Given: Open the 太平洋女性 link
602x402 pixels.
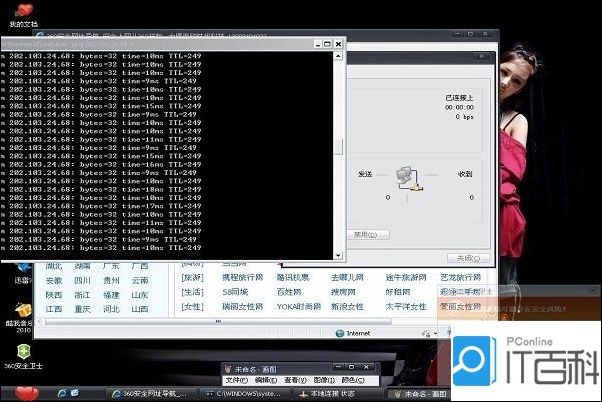Looking at the screenshot, I should (406, 306).
